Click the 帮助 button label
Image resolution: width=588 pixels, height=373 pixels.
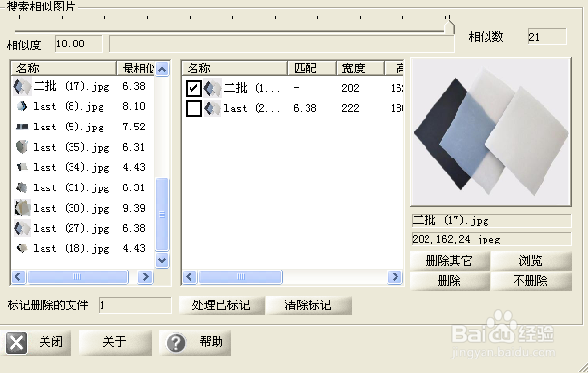click(x=212, y=342)
